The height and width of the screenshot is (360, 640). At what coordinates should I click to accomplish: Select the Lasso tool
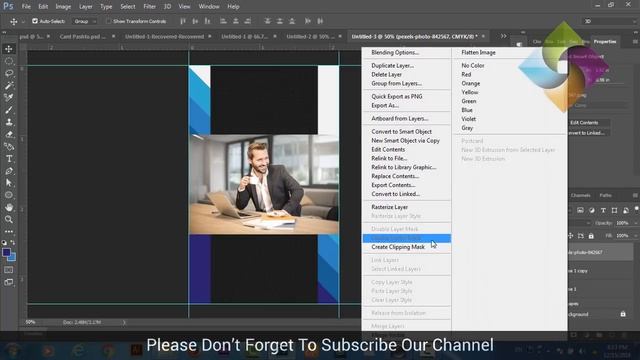point(9,73)
